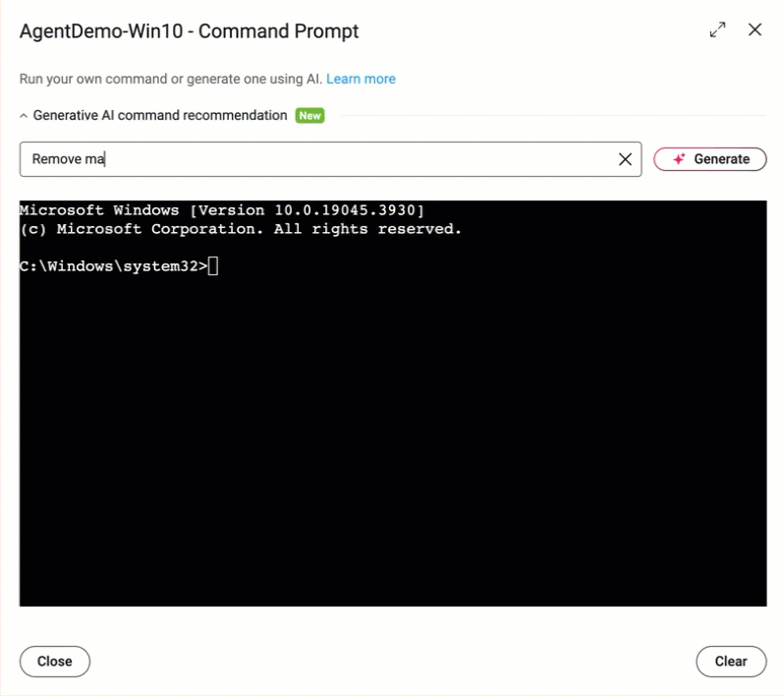Click the 'AgentDemo-Win10 - Command Prompt' title
The width and height of the screenshot is (784, 696).
coord(189,31)
